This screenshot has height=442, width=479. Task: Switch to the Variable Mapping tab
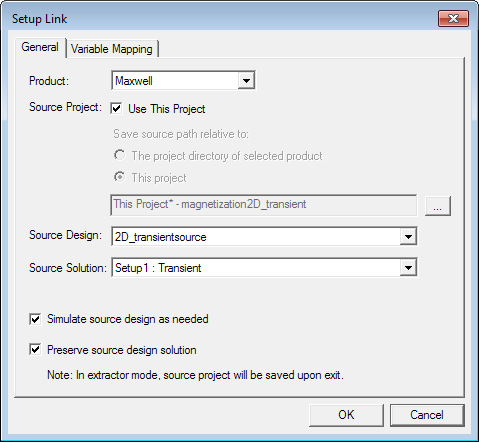coord(112,49)
